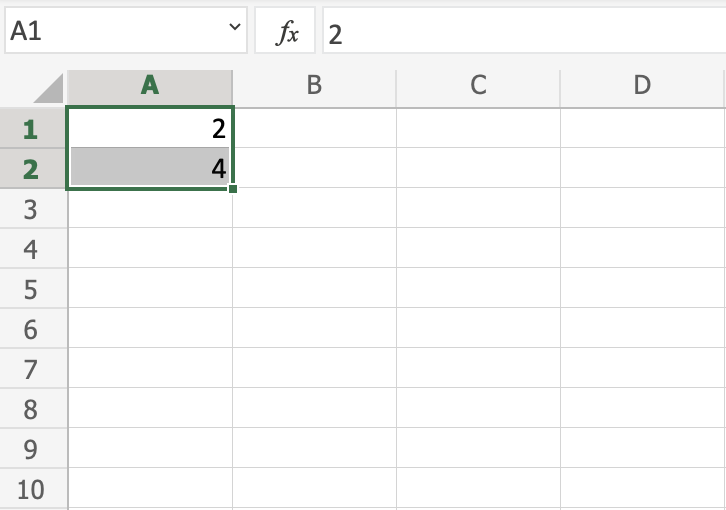Click the formula bar input showing 2
This screenshot has width=726, height=510.
click(520, 33)
